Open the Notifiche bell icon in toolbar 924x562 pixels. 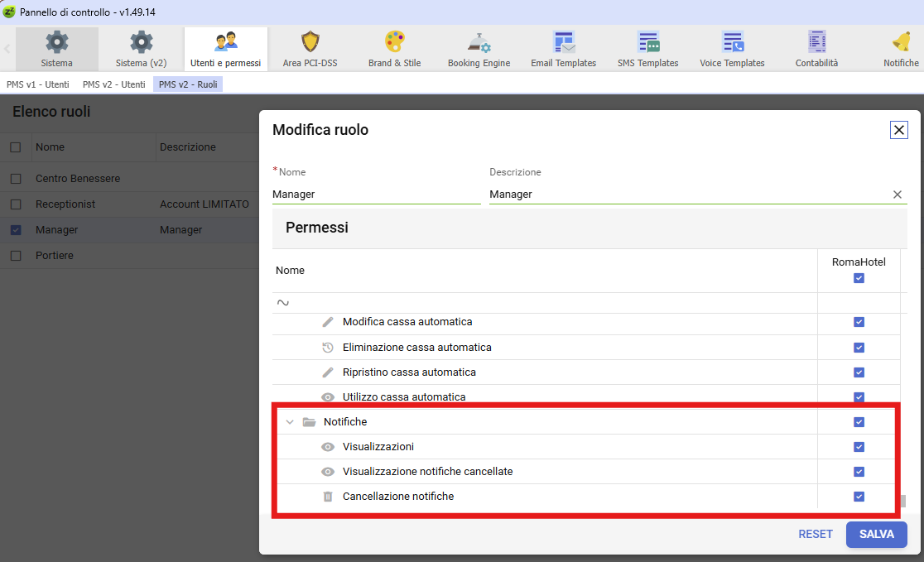[901, 42]
